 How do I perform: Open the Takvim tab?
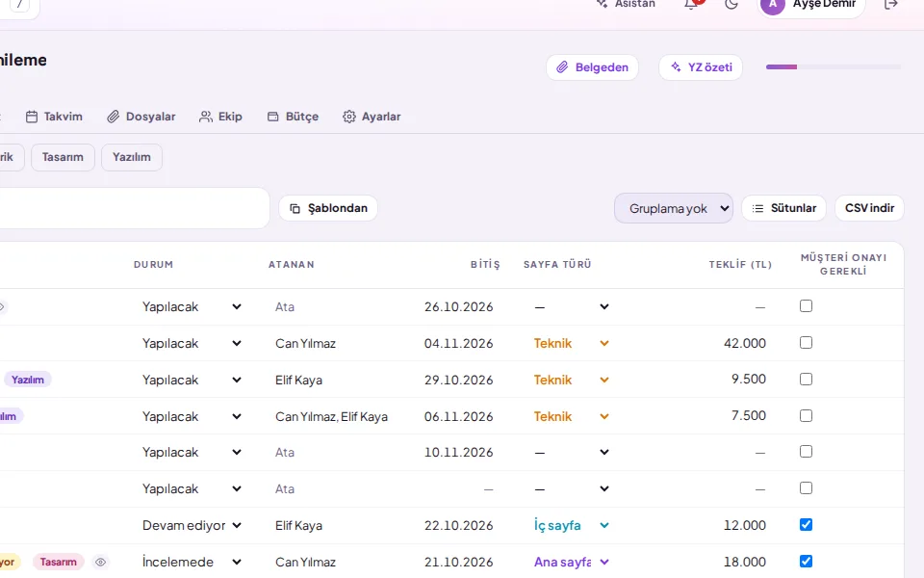click(54, 117)
